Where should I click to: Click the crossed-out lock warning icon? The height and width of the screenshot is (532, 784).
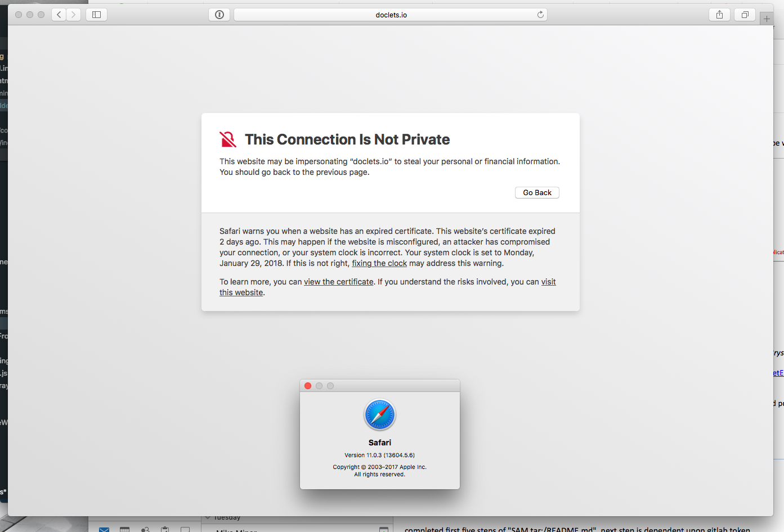tap(228, 139)
